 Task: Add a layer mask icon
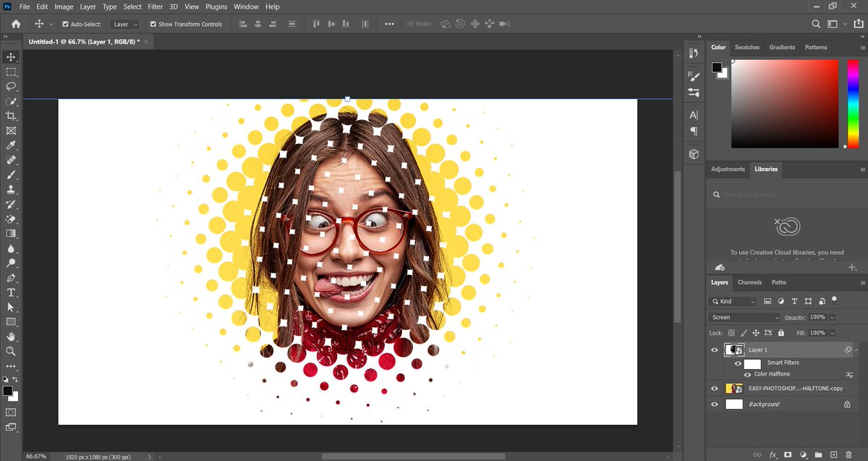tap(788, 454)
